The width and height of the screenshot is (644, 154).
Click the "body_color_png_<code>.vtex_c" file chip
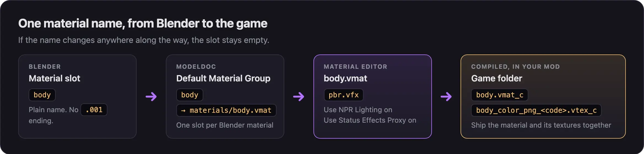(x=536, y=110)
